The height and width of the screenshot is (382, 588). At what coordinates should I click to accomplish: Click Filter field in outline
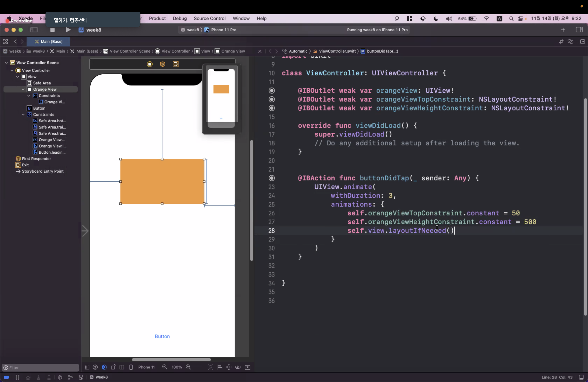click(x=40, y=368)
